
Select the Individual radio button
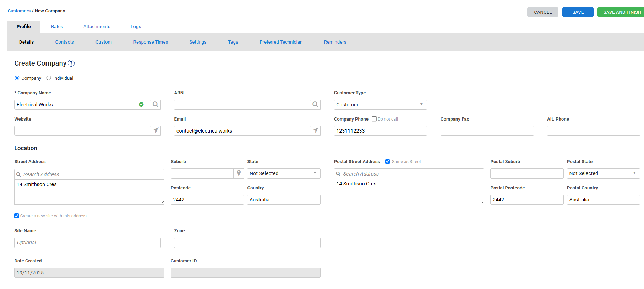tap(49, 78)
